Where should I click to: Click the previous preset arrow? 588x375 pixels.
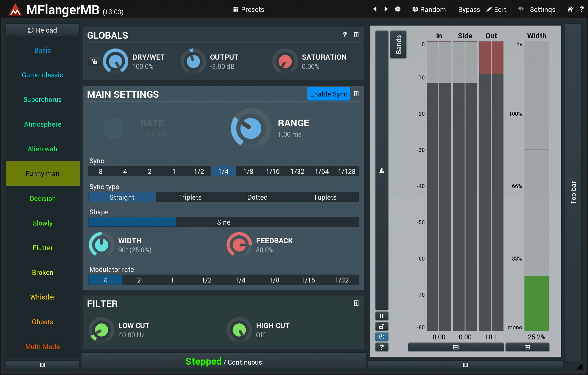pyautogui.click(x=375, y=9)
